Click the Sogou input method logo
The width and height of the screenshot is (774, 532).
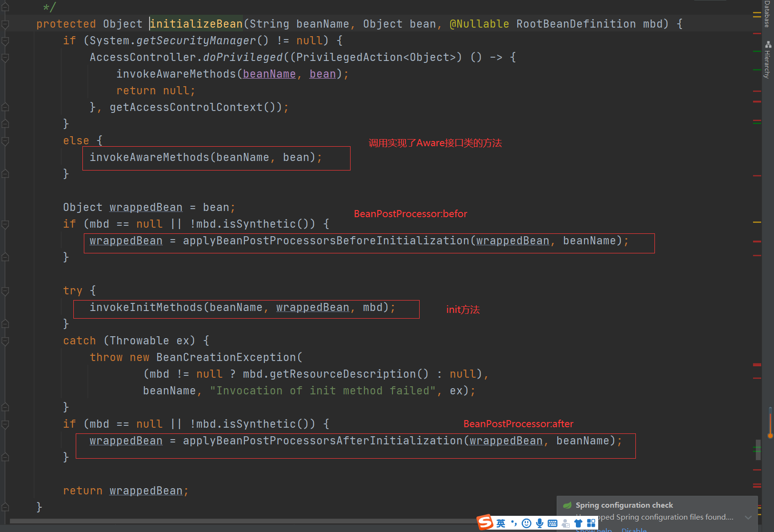point(485,522)
